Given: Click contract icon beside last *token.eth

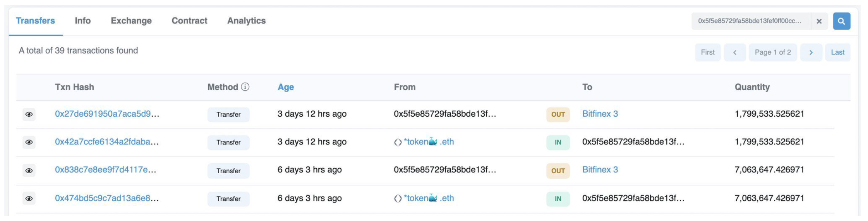Looking at the screenshot, I should [x=398, y=199].
